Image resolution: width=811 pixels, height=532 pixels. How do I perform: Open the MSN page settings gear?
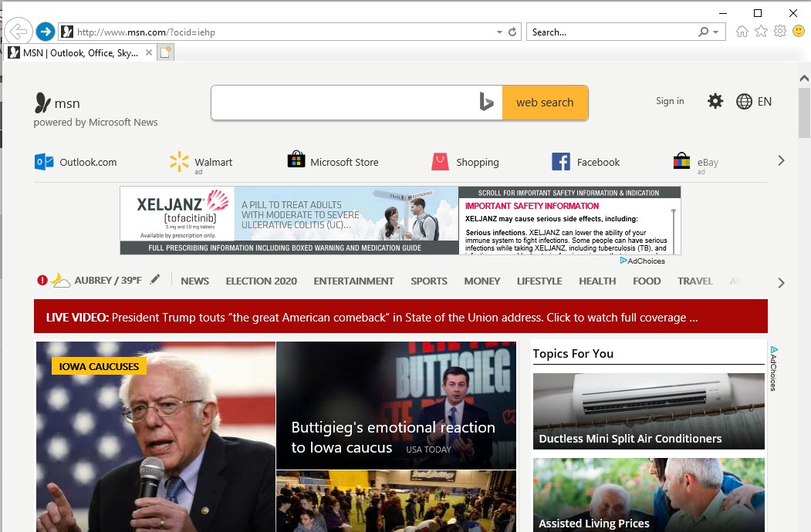pyautogui.click(x=715, y=101)
